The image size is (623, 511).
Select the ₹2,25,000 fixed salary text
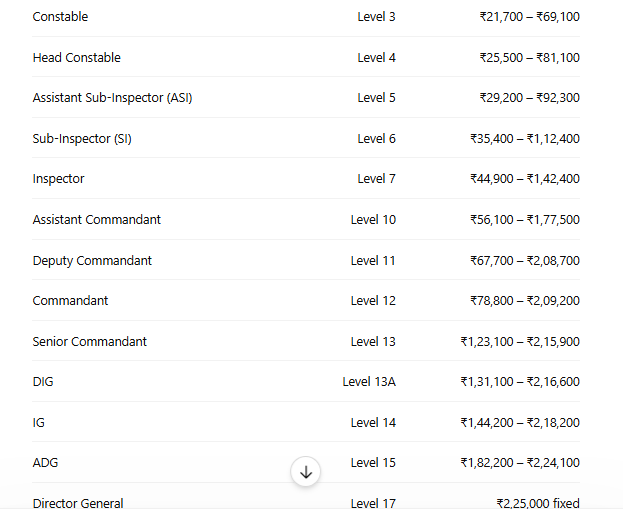tap(538, 503)
